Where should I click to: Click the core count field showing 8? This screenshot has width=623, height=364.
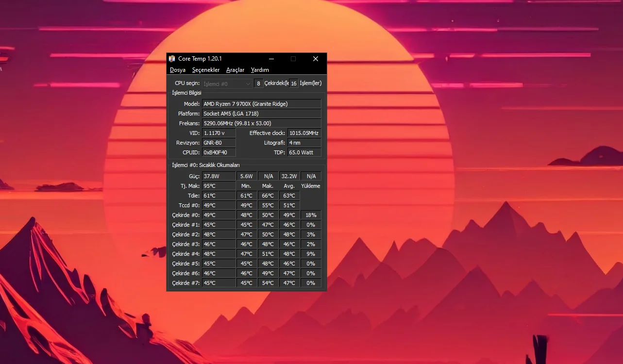pos(258,83)
